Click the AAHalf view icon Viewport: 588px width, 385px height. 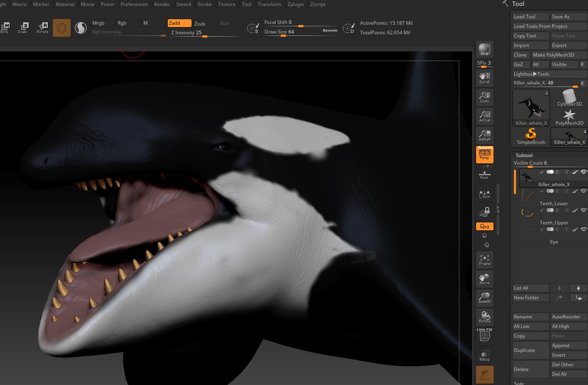click(484, 136)
